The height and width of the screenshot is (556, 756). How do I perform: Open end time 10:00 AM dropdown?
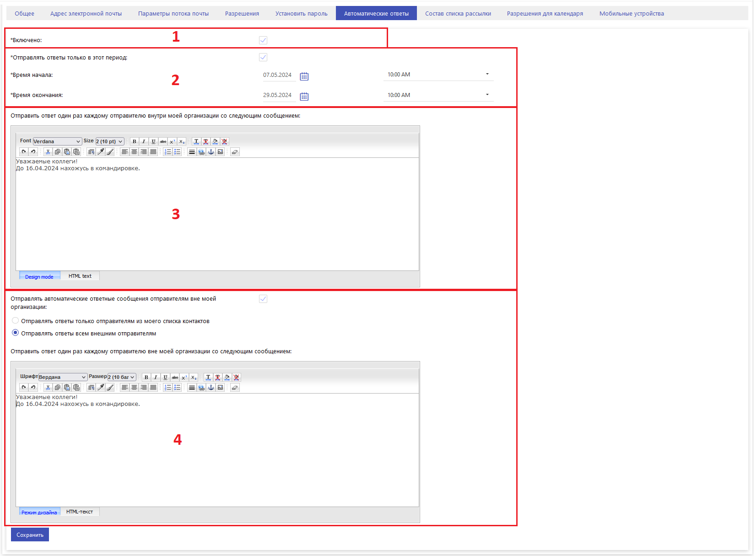coord(438,95)
